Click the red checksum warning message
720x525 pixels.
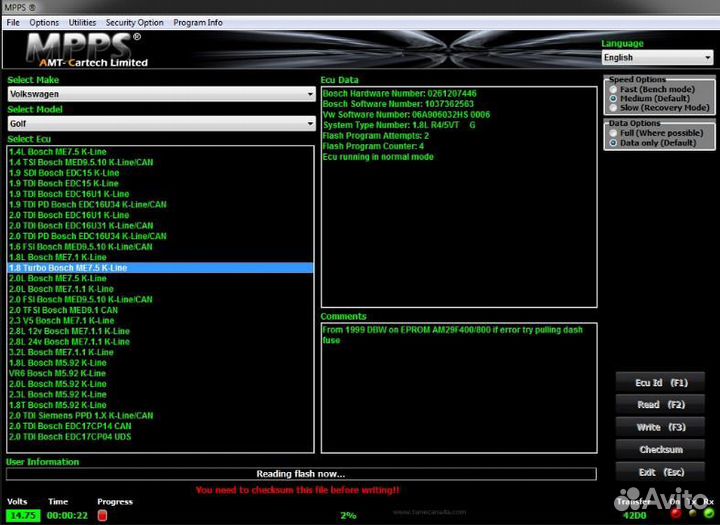tap(298, 490)
